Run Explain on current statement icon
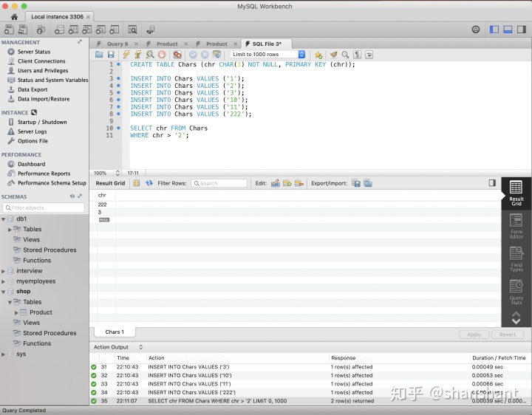 [x=149, y=54]
